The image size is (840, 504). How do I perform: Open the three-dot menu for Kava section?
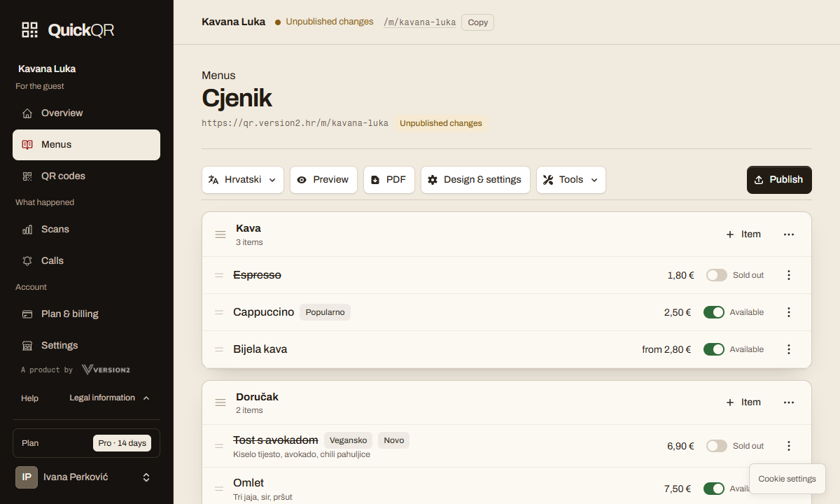coord(789,234)
